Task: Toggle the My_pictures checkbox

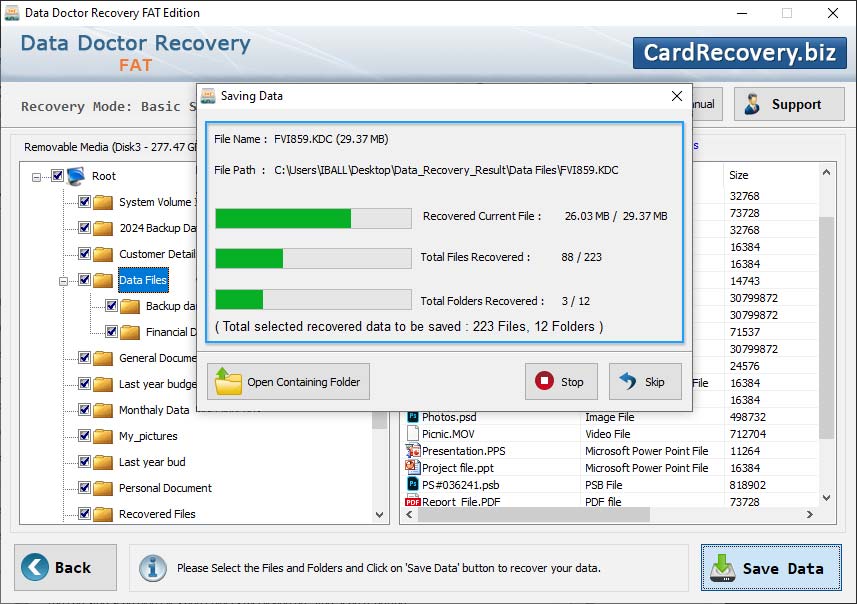Action: [x=84, y=435]
